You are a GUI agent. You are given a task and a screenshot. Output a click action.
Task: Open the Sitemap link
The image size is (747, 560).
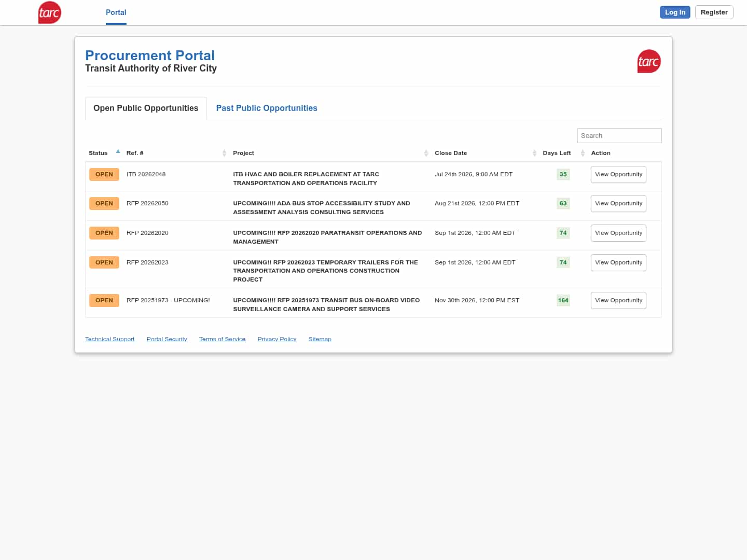click(320, 339)
